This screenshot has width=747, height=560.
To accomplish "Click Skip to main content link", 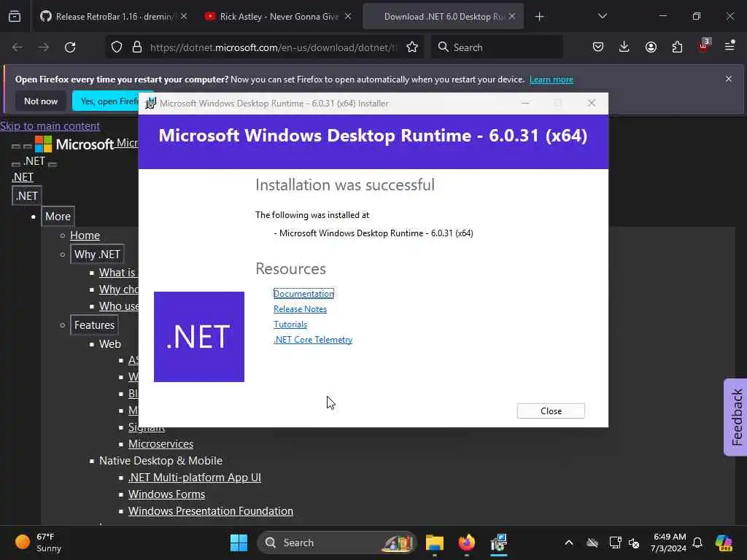I will (x=50, y=125).
